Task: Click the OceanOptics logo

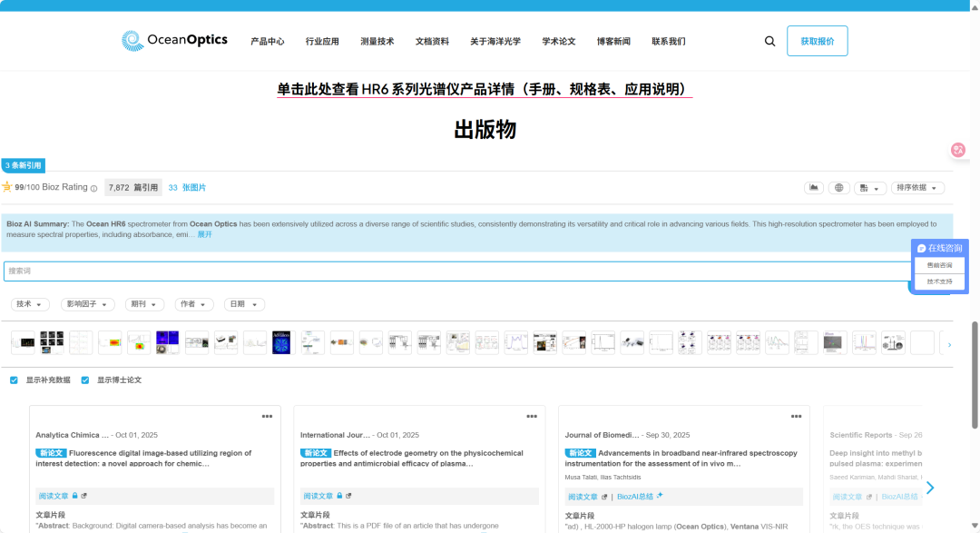Action: point(174,40)
